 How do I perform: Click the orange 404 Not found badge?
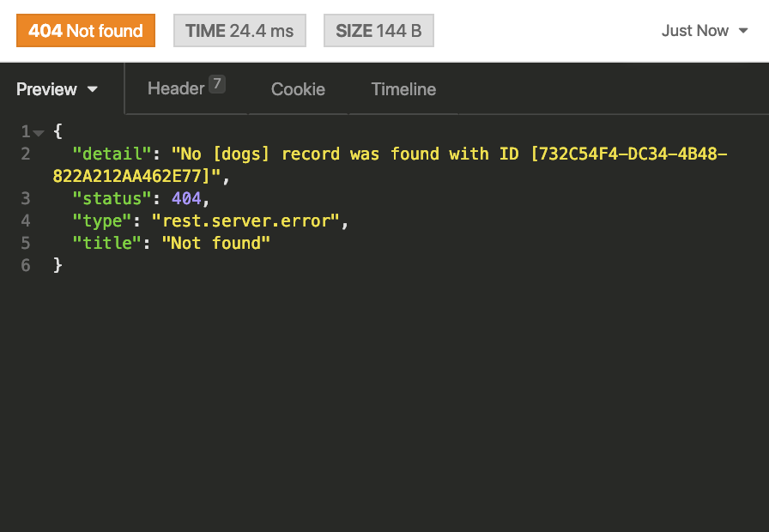[x=86, y=31]
